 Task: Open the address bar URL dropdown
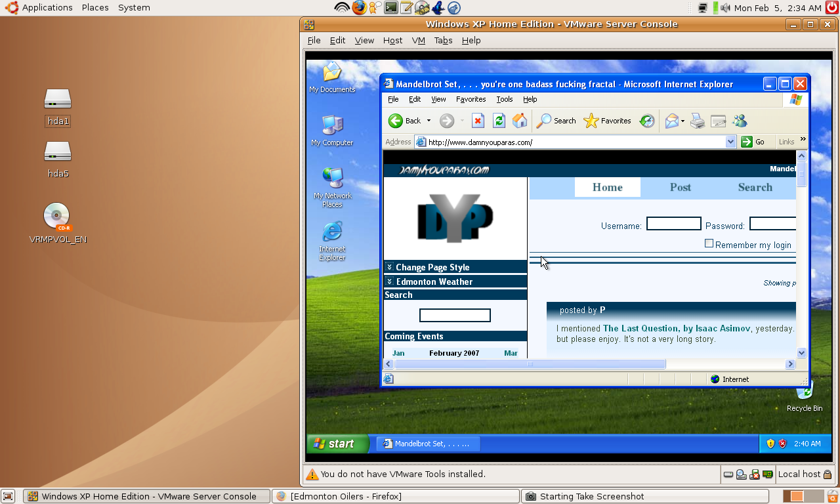731,142
